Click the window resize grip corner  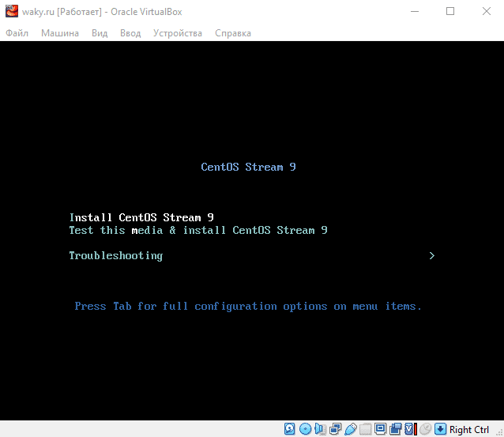(x=499, y=432)
